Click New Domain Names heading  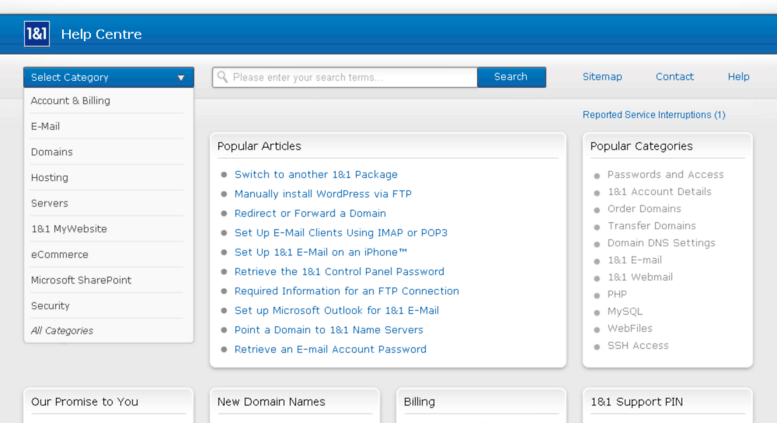coord(271,402)
